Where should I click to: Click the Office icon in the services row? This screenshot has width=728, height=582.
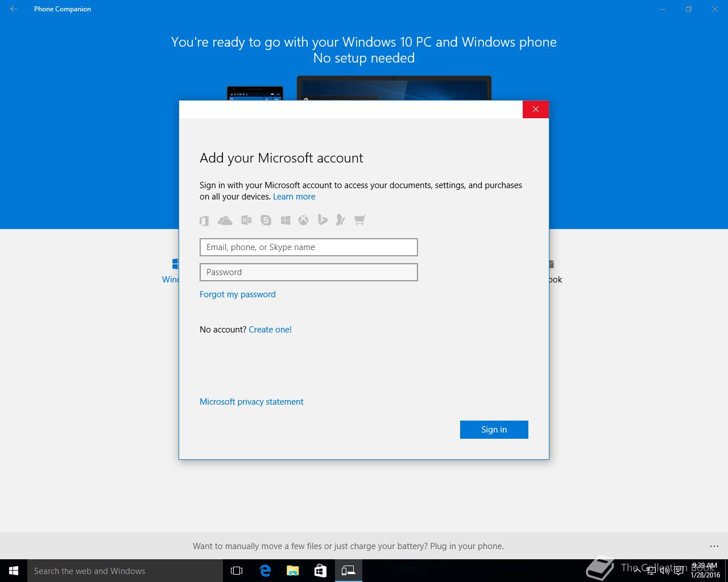coord(204,221)
